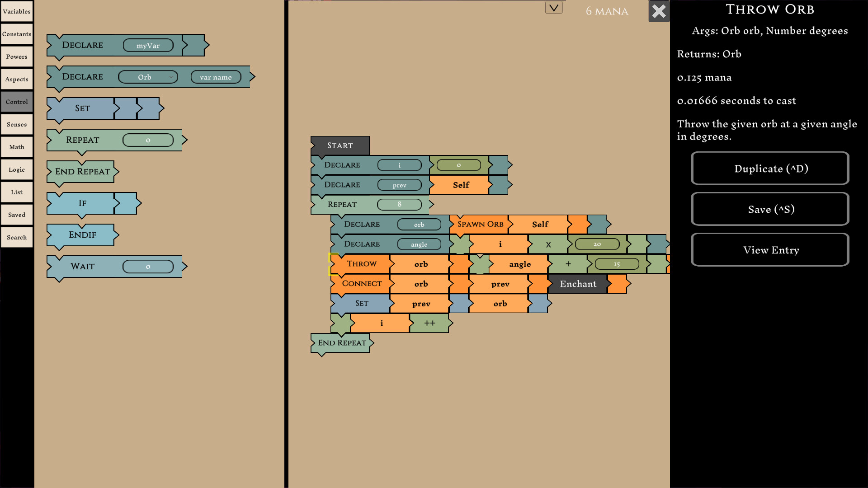This screenshot has width=868, height=488.
Task: Click the Spawn Orb block on the canvas
Action: click(x=480, y=224)
